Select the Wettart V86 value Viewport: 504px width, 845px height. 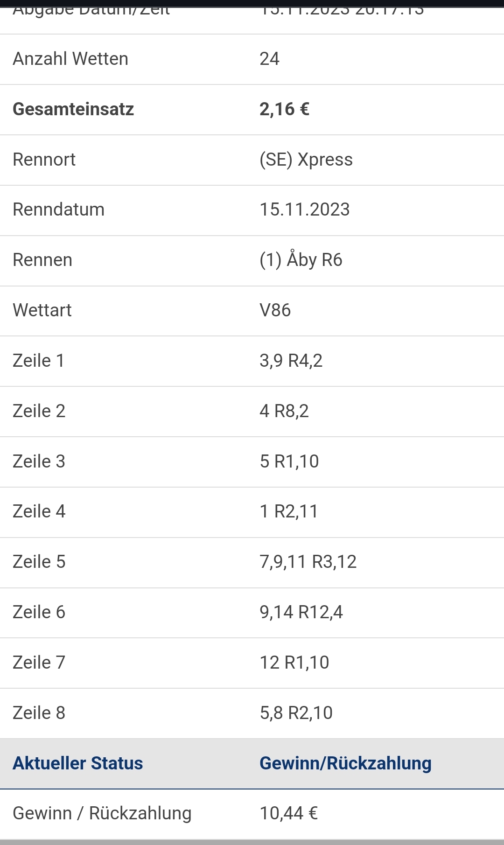(x=275, y=310)
